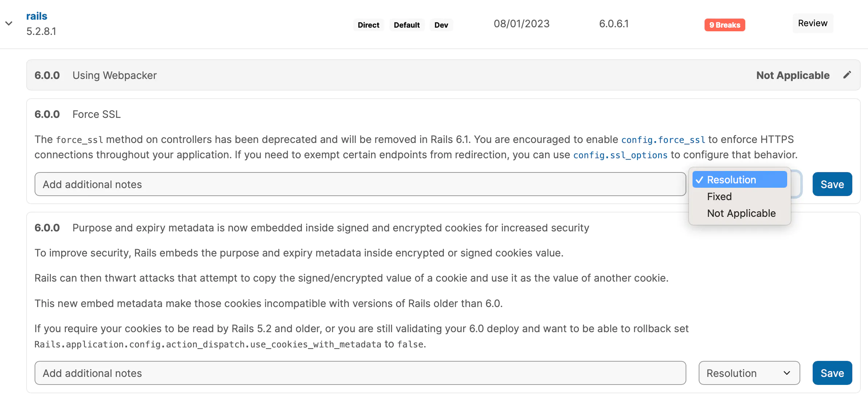Click the Not Applicable status label
The width and height of the screenshot is (868, 398).
pos(793,75)
